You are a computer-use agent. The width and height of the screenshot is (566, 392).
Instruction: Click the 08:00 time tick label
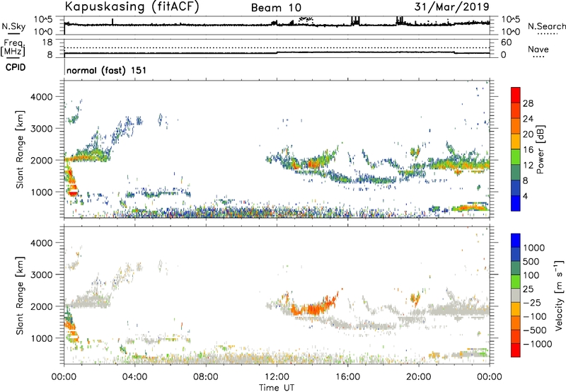pos(206,377)
